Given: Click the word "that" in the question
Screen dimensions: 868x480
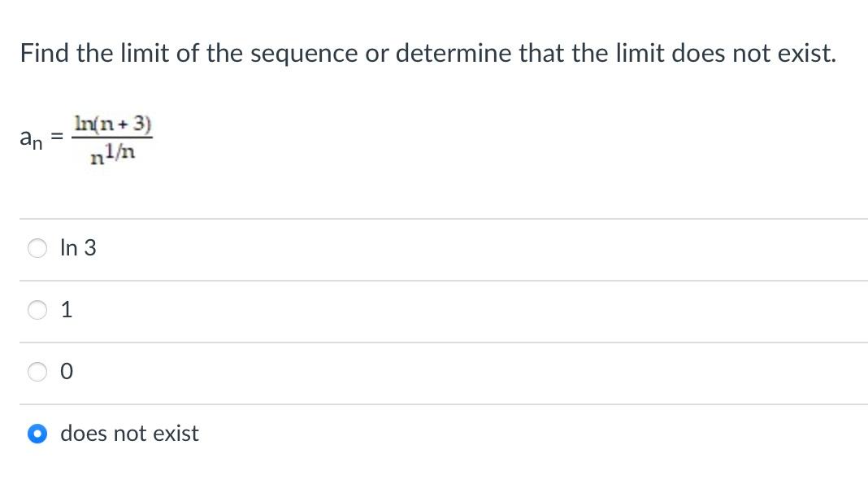Looking at the screenshot, I should click(x=541, y=53).
